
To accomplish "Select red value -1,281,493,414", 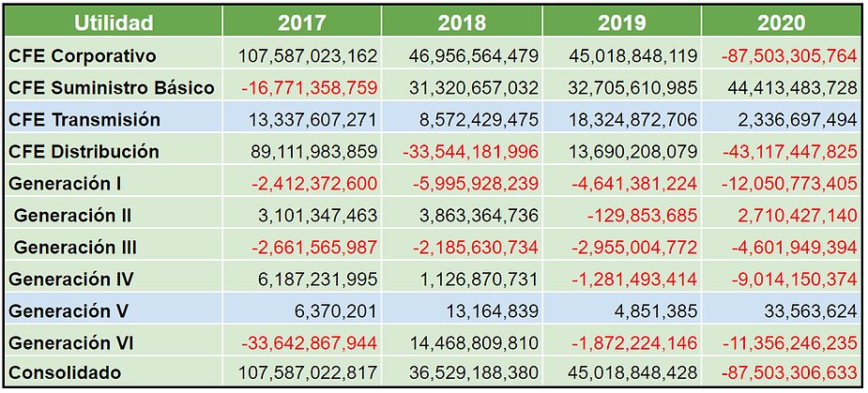I will 636,280.
